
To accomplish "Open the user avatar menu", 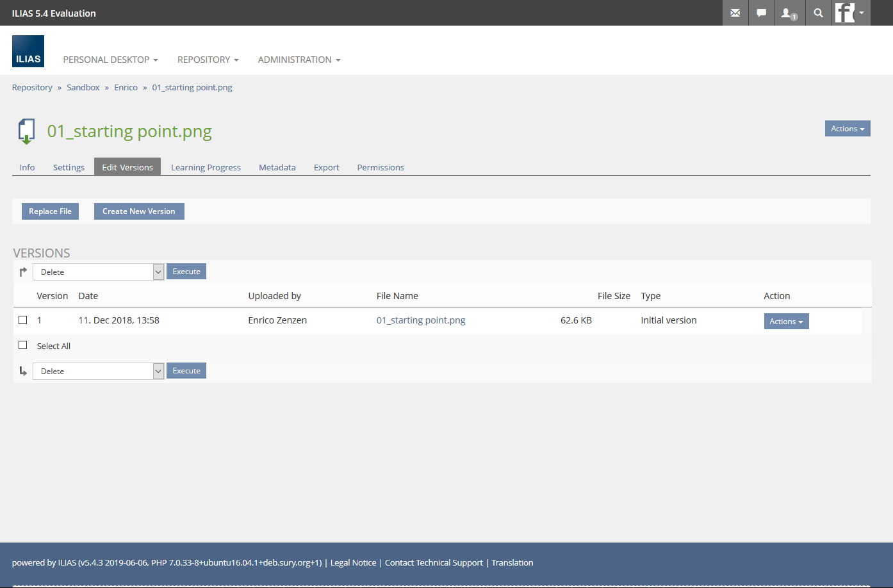I will (x=850, y=13).
